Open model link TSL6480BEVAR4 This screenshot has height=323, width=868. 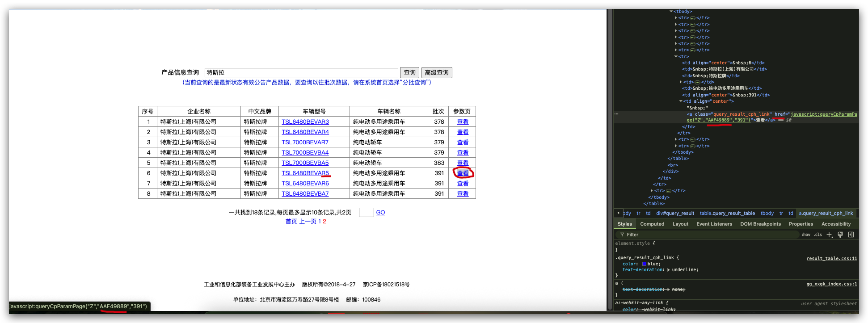pos(305,132)
